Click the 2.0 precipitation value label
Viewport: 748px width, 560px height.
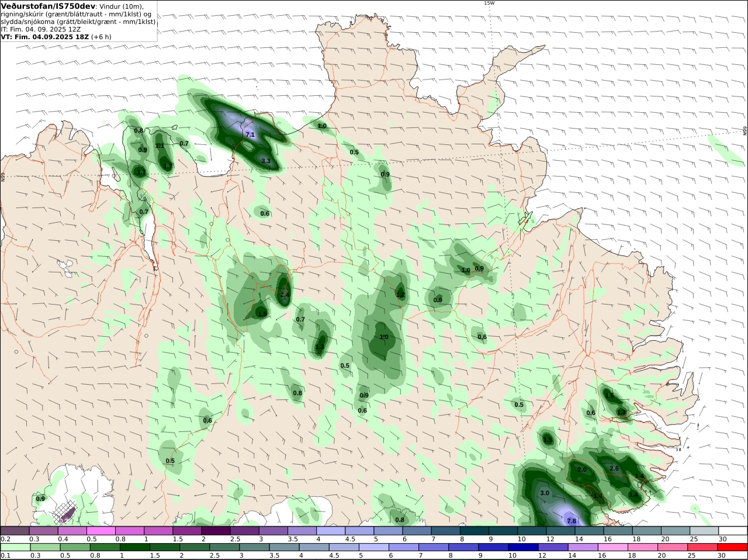582,470
